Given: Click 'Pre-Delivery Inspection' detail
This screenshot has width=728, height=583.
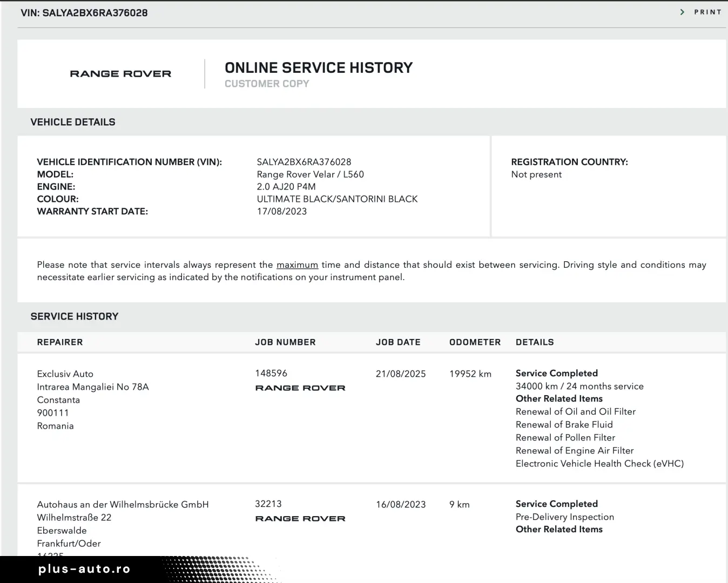Looking at the screenshot, I should tap(565, 517).
